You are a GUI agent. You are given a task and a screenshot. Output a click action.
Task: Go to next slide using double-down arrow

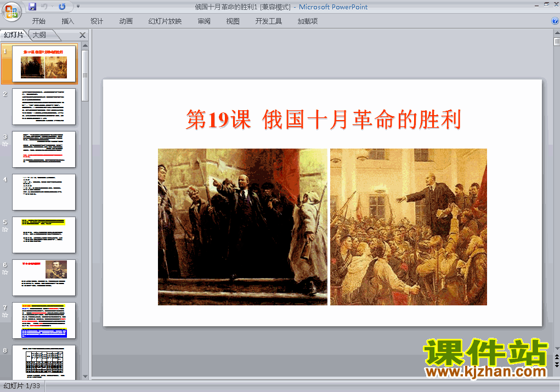(x=557, y=365)
